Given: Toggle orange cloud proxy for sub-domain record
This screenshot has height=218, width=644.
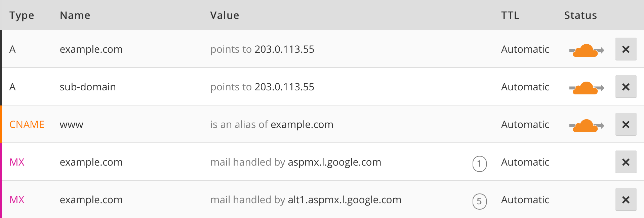Looking at the screenshot, I should [x=587, y=88].
